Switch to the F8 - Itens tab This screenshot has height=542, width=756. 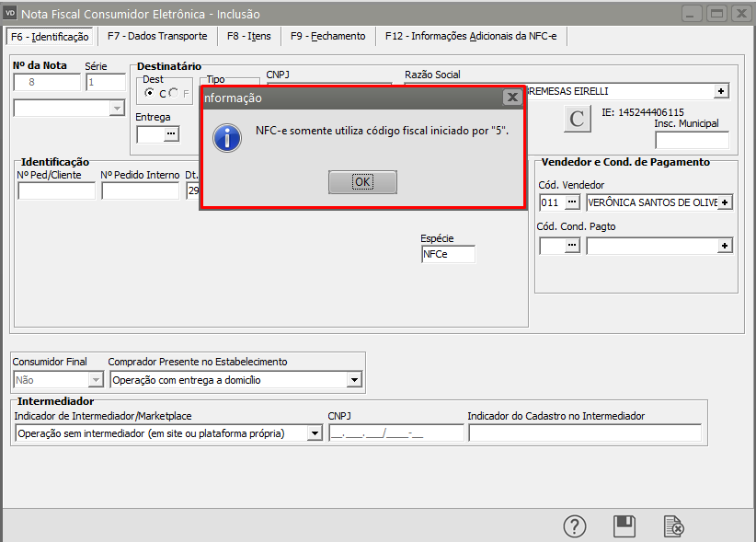click(248, 36)
